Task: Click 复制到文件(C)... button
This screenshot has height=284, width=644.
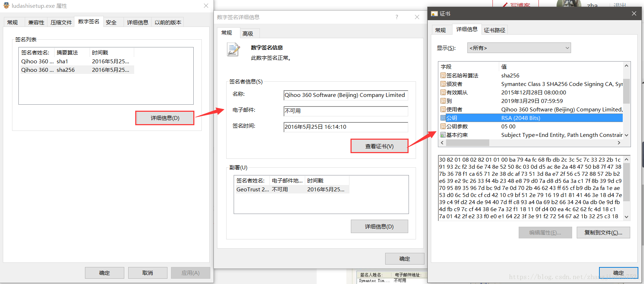Action: click(x=603, y=232)
